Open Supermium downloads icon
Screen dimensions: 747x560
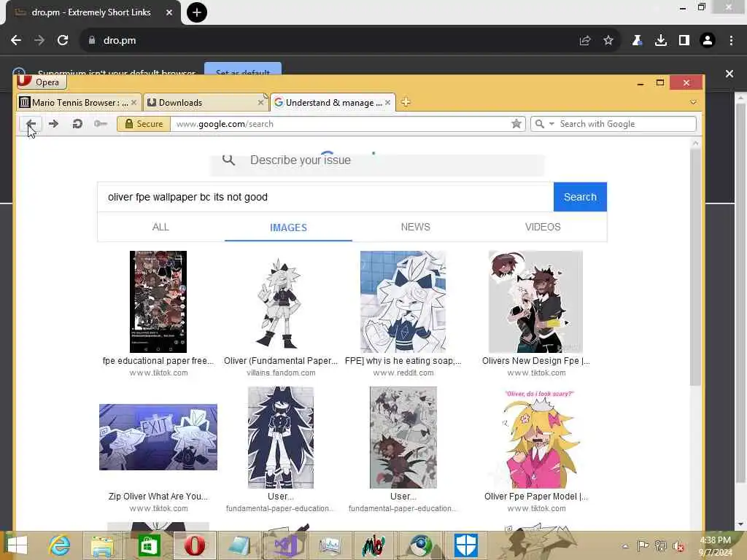point(661,41)
